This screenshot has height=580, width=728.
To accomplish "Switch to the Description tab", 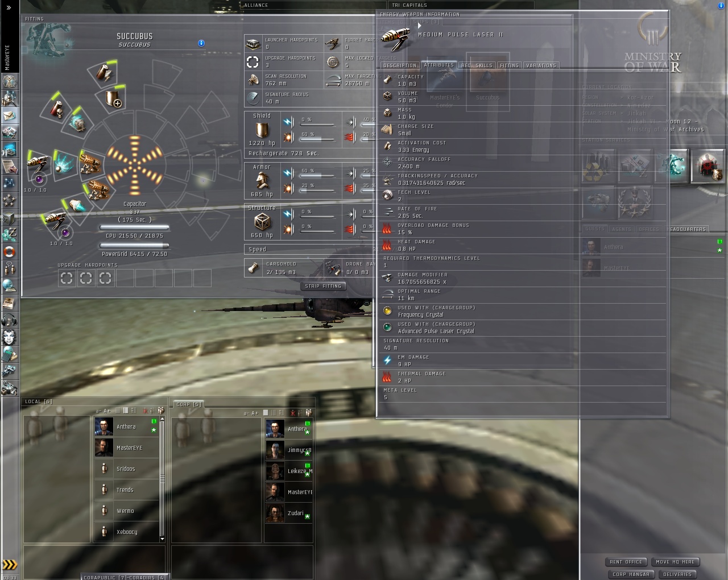I will tap(400, 65).
